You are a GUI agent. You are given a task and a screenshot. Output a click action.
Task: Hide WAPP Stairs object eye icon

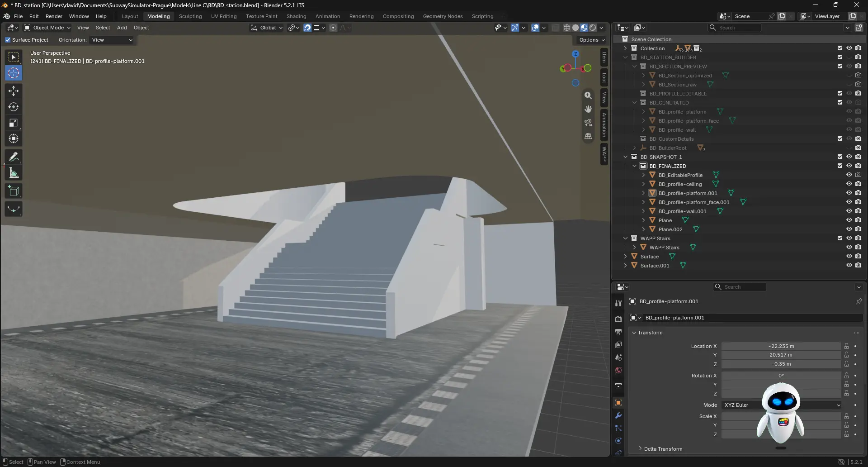coord(849,247)
